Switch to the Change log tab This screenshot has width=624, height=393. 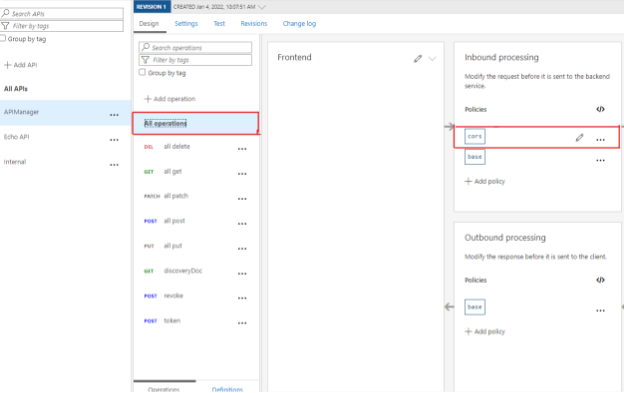tap(299, 23)
